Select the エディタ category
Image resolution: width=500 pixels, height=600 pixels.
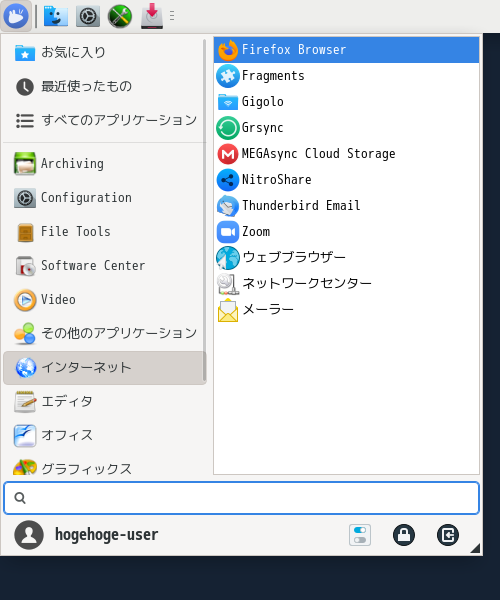[103, 402]
